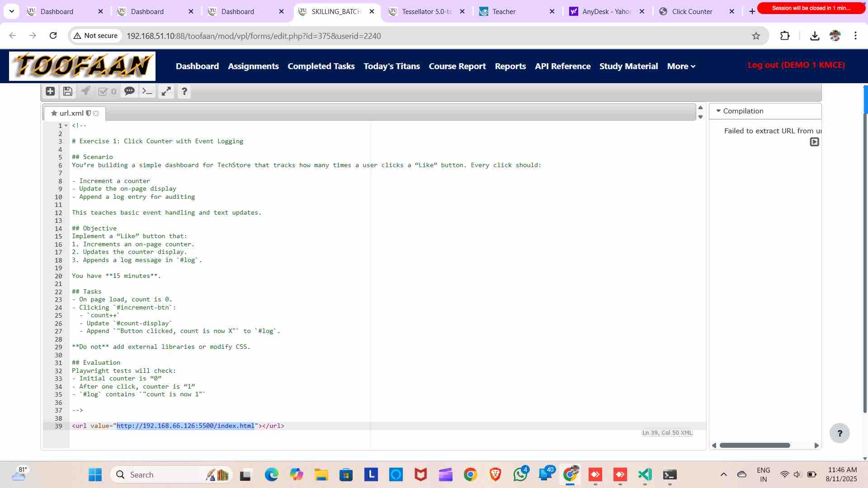Enter fullscreen with the diagonal arrows icon
Screen dimensions: 868x488
166,91
